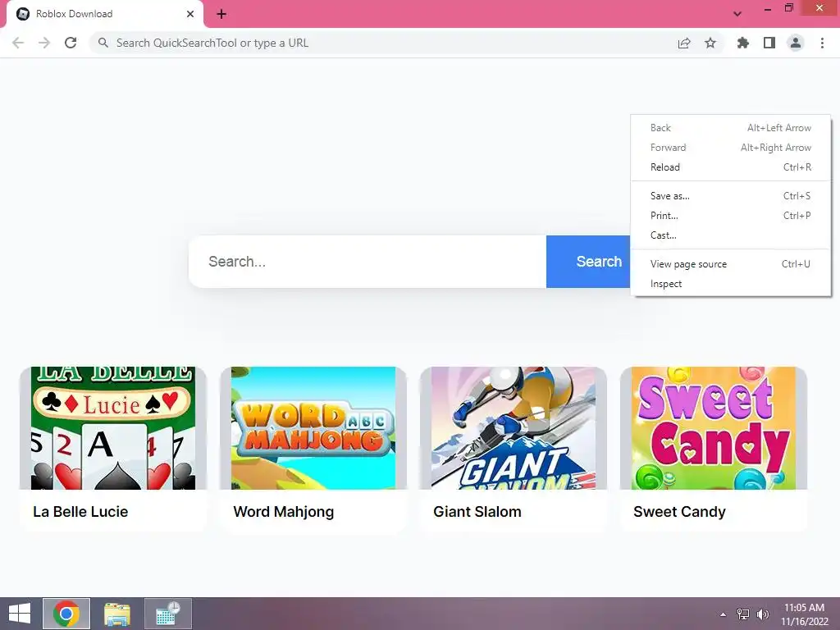This screenshot has height=630, width=840.
Task: Restore down the Chrome window
Action: click(788, 8)
